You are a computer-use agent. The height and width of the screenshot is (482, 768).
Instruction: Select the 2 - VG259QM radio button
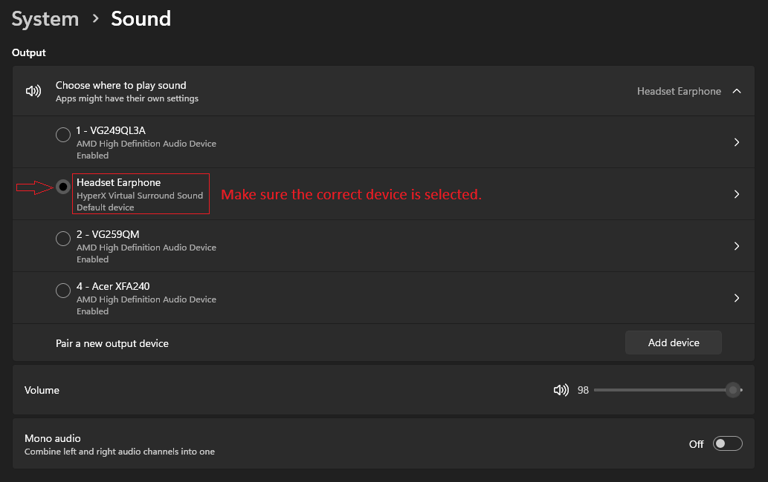(63, 238)
